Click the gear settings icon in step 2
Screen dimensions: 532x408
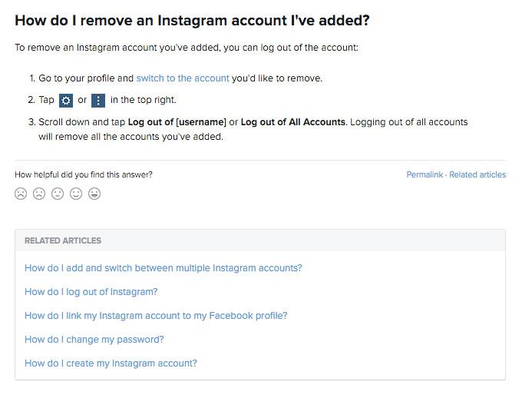(x=66, y=101)
